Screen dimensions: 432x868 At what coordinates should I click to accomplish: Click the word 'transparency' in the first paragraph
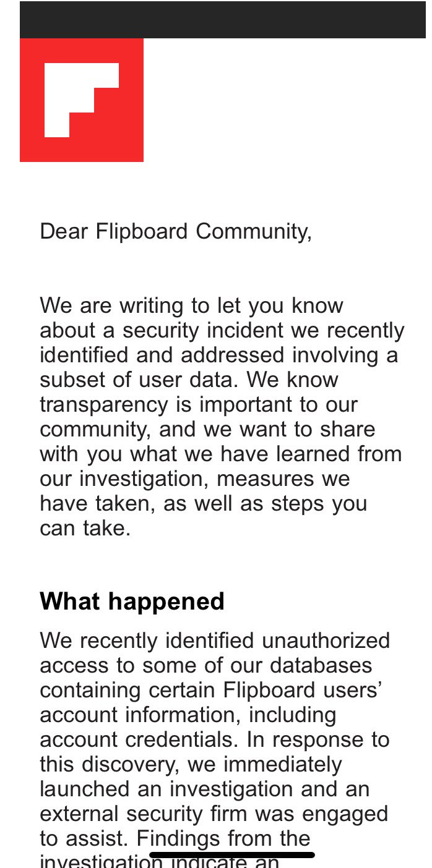pyautogui.click(x=103, y=404)
